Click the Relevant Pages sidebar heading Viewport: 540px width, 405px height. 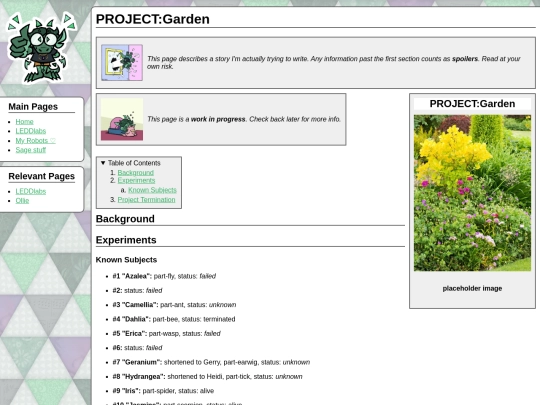click(42, 176)
